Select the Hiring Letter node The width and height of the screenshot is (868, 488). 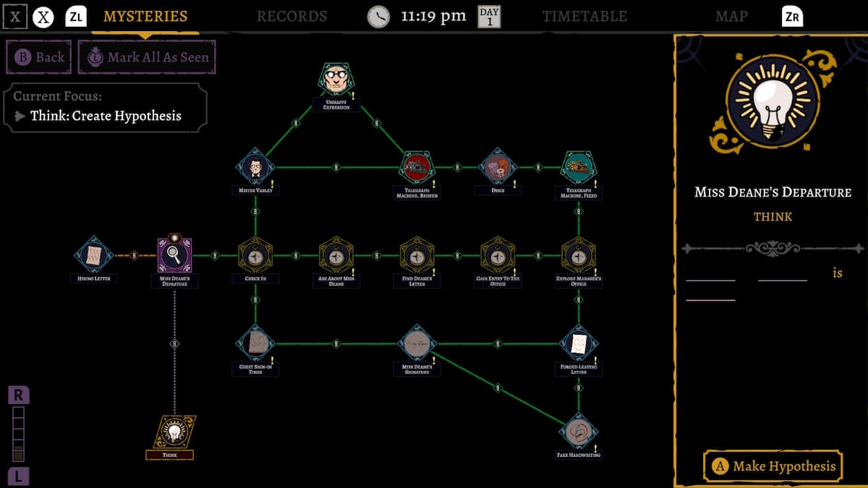93,255
